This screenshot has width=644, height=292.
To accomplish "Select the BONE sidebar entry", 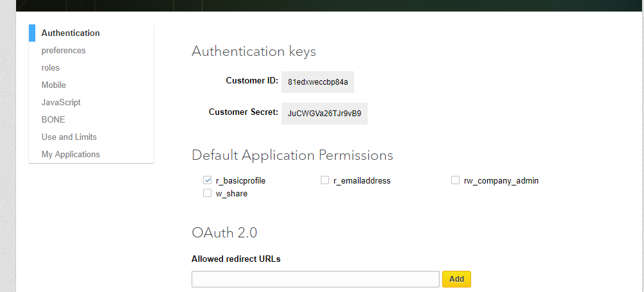I will click(x=53, y=119).
